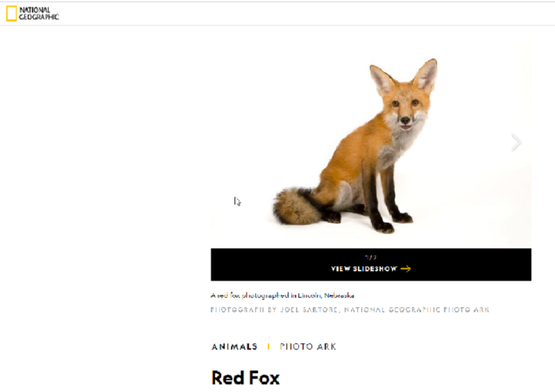Image resolution: width=555 pixels, height=392 pixels.
Task: Click the yellow divider between Animals and Photo Ark
Action: (x=268, y=347)
